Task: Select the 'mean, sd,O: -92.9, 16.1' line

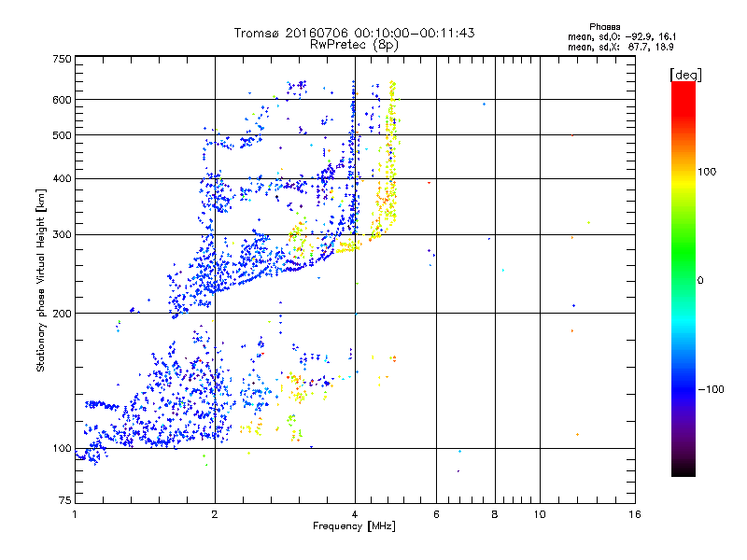Action: [622, 36]
